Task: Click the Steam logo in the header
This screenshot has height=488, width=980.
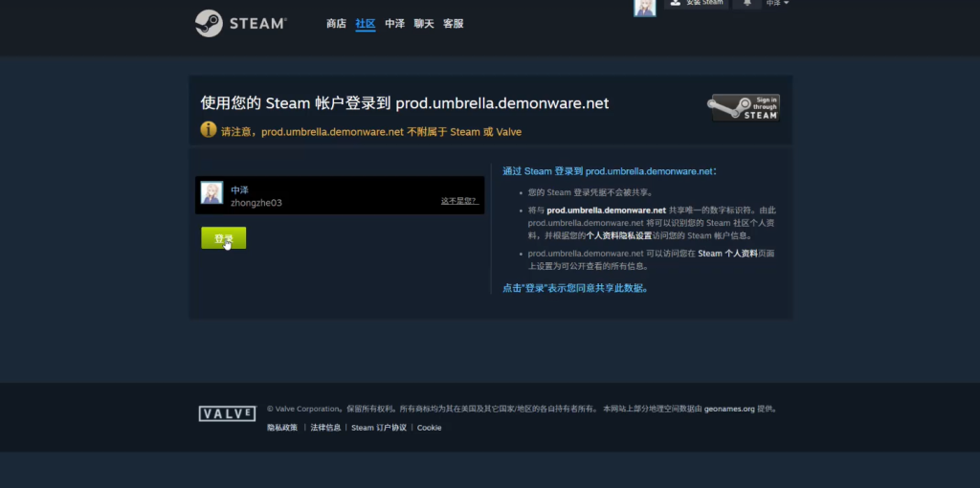Action: (x=240, y=23)
